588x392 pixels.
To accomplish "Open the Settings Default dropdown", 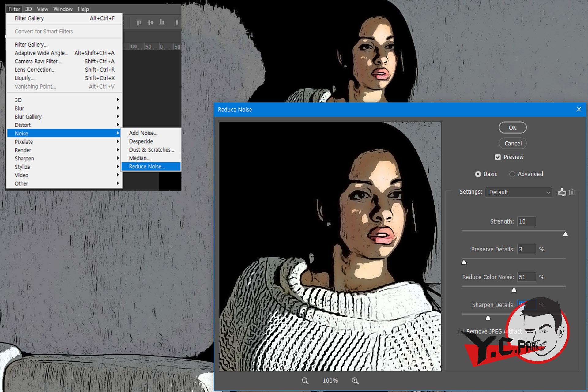I will 518,192.
